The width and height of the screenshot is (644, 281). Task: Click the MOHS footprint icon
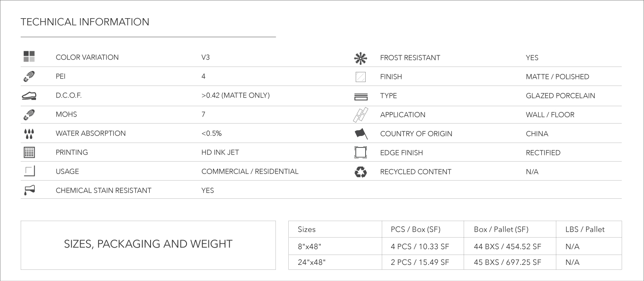pyautogui.click(x=29, y=114)
